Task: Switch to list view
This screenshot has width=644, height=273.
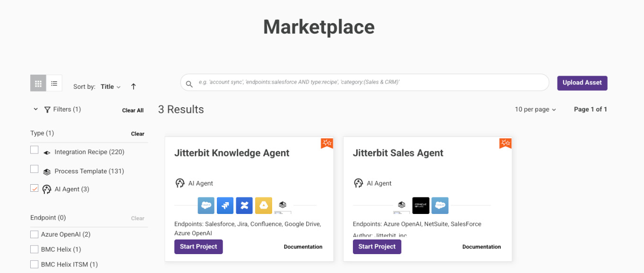Action: pyautogui.click(x=54, y=83)
